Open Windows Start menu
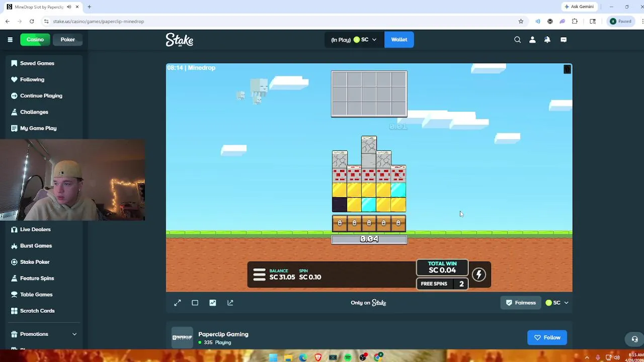The width and height of the screenshot is (644, 362). tap(273, 357)
